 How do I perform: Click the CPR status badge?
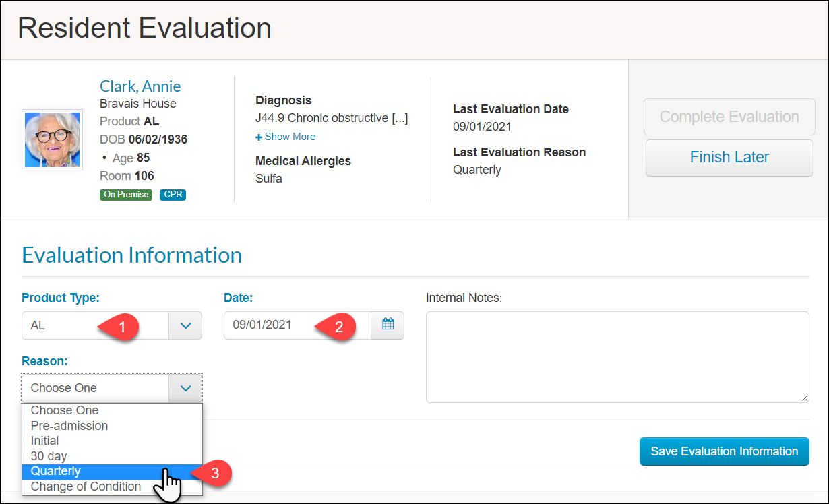coord(173,195)
